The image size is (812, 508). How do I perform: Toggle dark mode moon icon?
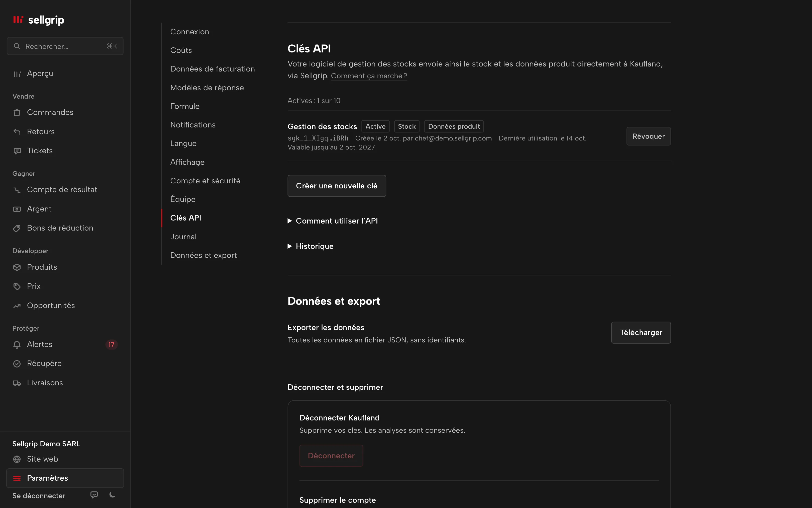pyautogui.click(x=113, y=495)
